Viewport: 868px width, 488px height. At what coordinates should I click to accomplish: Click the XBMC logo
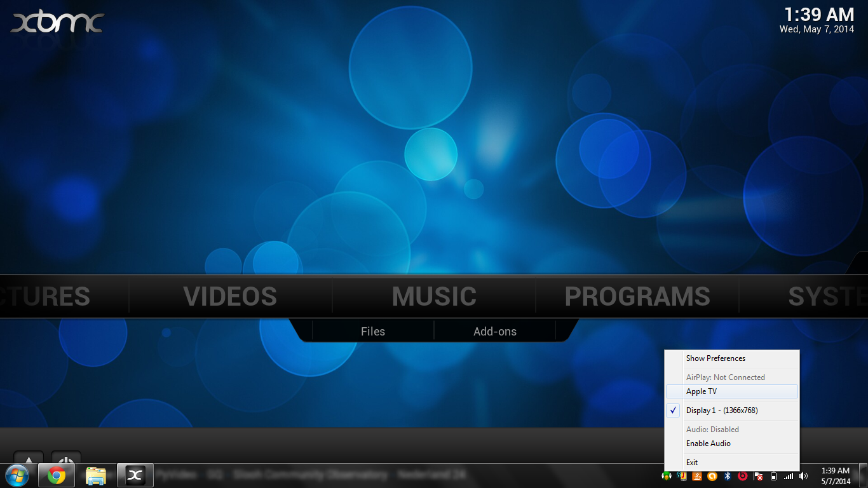tap(57, 23)
